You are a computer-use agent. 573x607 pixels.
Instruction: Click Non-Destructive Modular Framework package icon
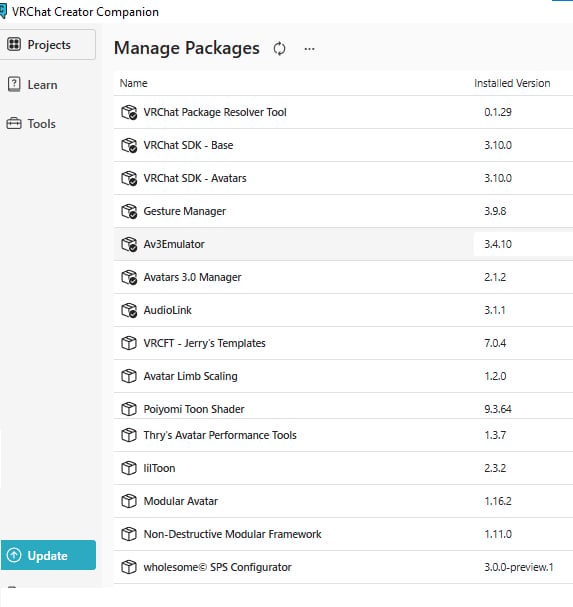129,534
